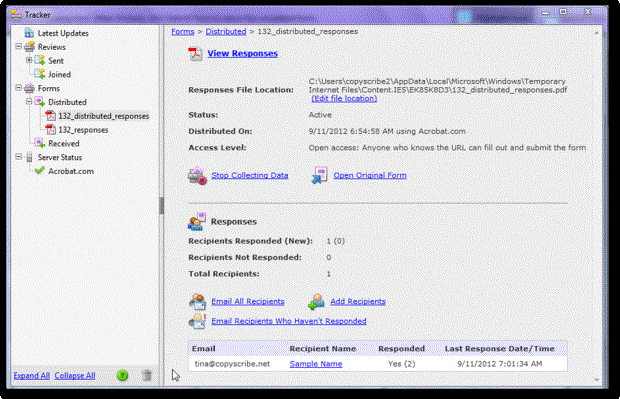Screen dimensions: 620x399
Task: Click the right pane scroll-up arrow
Action: coord(597,32)
